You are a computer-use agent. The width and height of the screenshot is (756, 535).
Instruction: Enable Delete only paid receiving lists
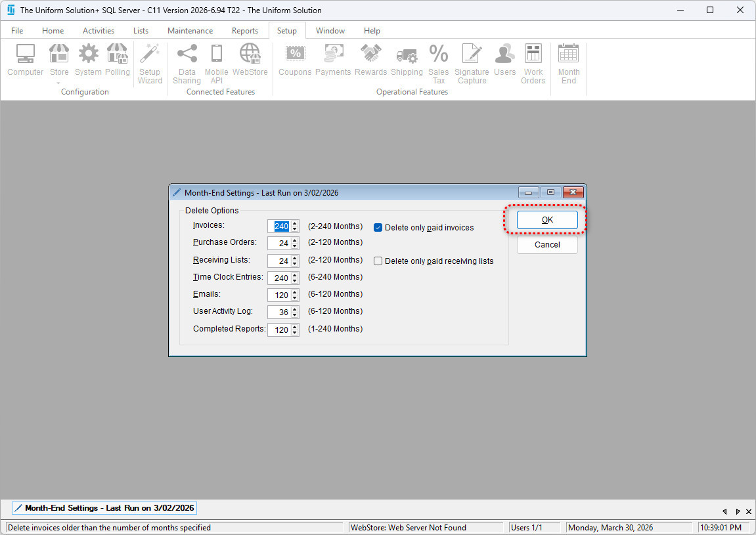(378, 261)
